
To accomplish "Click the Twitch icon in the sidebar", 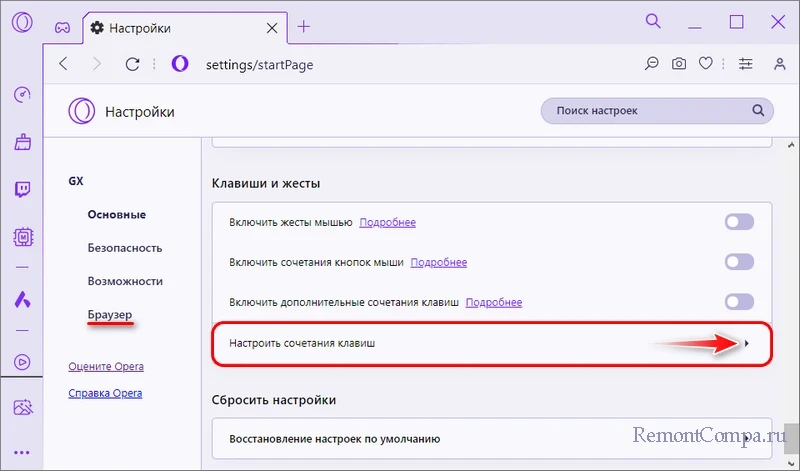I will [22, 190].
